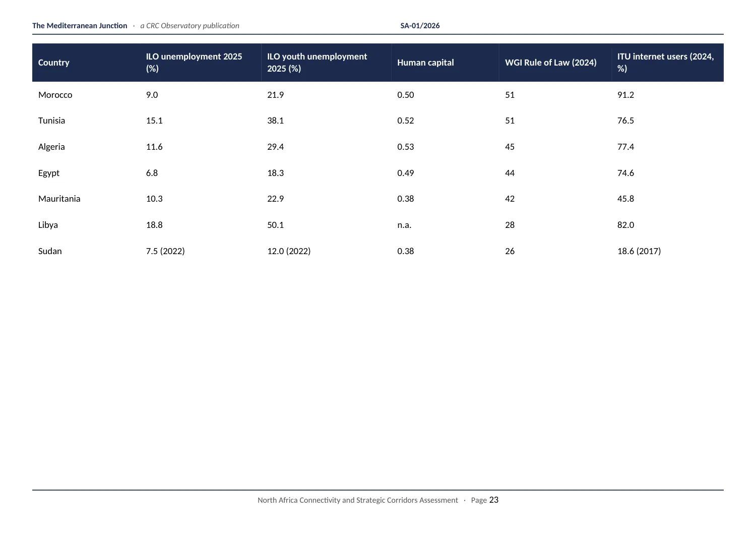Select the 'Egypt' row label

49,173
